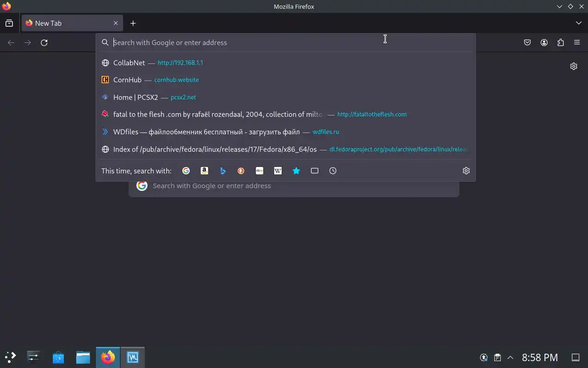The image size is (588, 368).
Task: Open CollabNet 192.168.1.1 suggestion
Action: [x=286, y=63]
